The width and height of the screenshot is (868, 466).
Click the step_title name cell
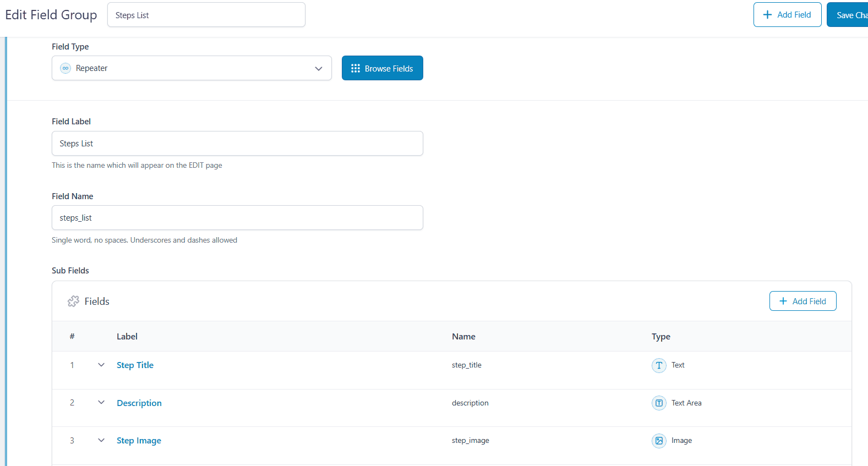pos(467,365)
